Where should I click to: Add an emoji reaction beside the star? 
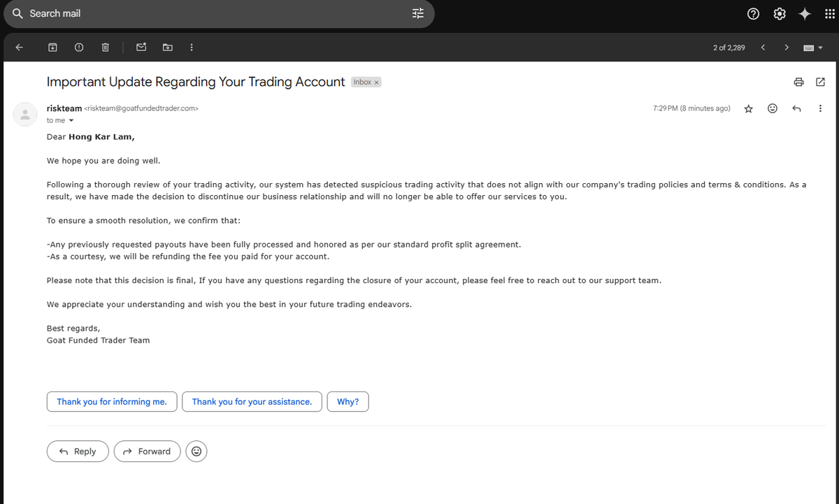(x=773, y=108)
